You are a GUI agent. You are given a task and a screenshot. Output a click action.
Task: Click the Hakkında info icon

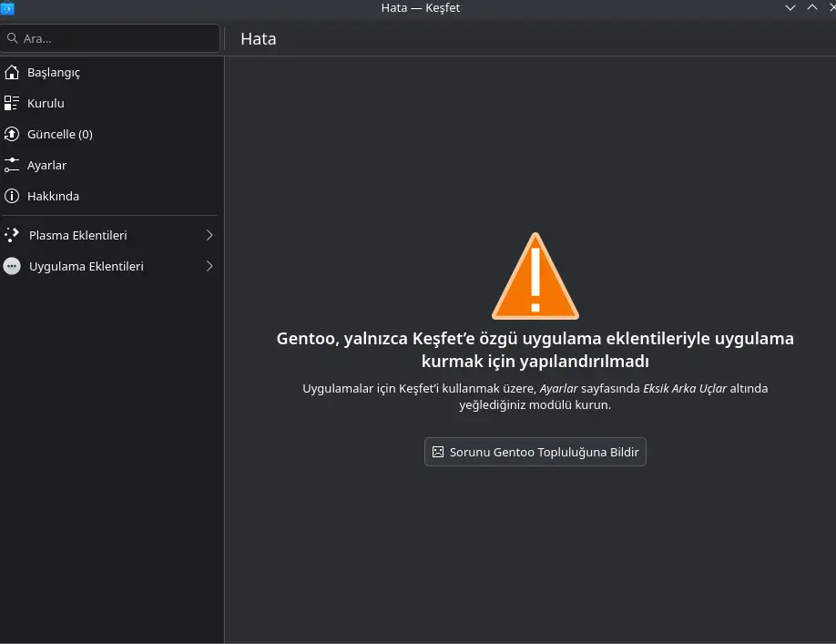(x=12, y=196)
